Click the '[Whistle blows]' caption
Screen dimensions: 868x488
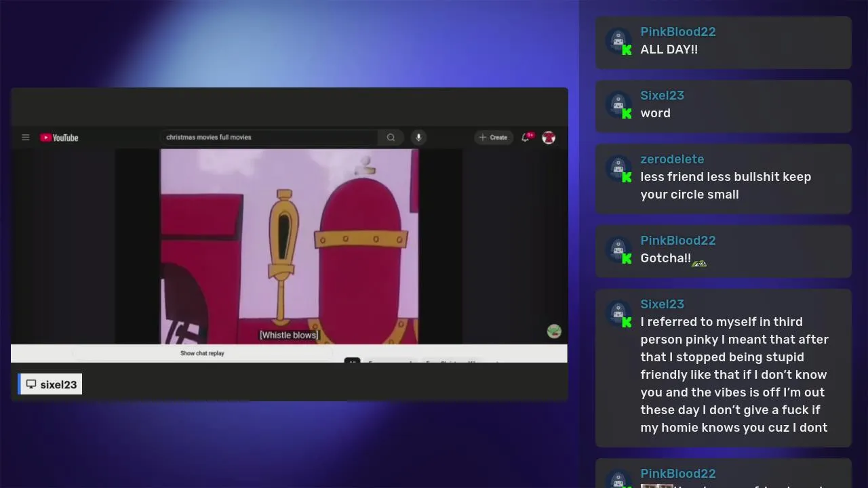289,335
